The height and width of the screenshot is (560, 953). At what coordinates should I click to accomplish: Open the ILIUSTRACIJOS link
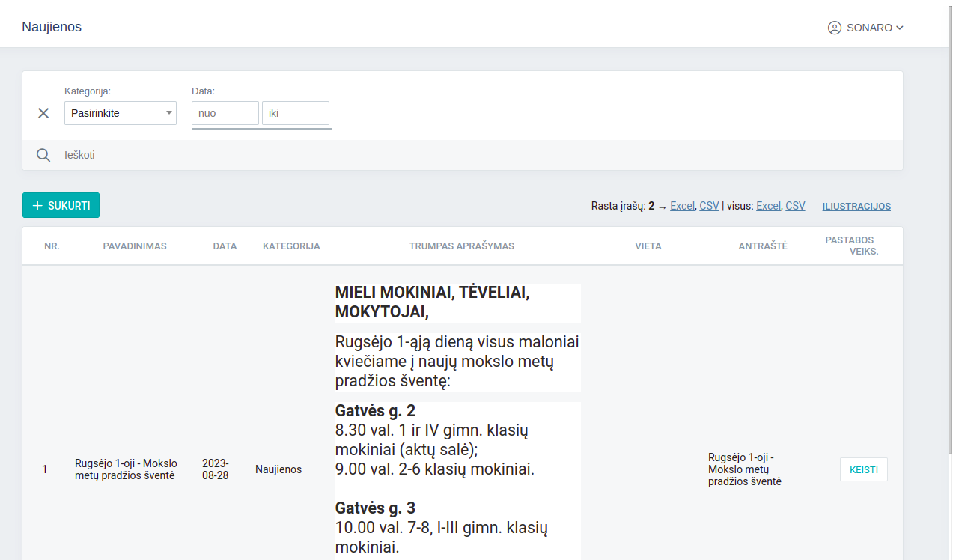pyautogui.click(x=856, y=207)
